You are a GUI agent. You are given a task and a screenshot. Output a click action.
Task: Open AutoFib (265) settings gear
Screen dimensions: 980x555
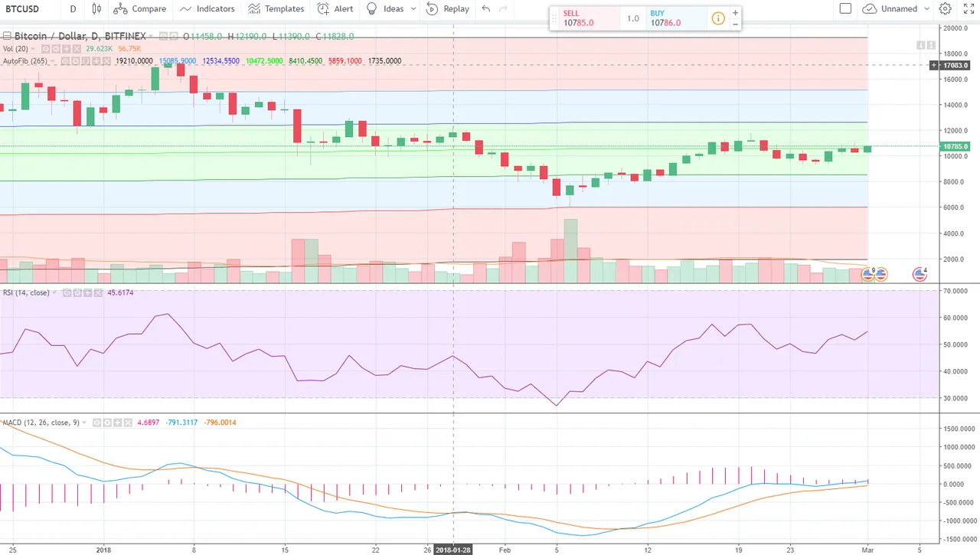tap(75, 61)
